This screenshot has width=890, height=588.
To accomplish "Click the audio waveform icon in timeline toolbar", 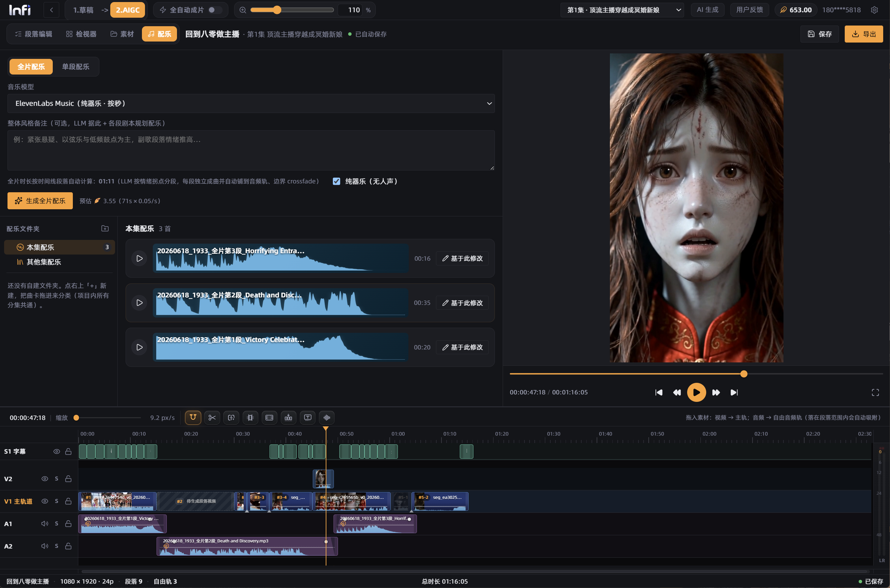I will (327, 418).
